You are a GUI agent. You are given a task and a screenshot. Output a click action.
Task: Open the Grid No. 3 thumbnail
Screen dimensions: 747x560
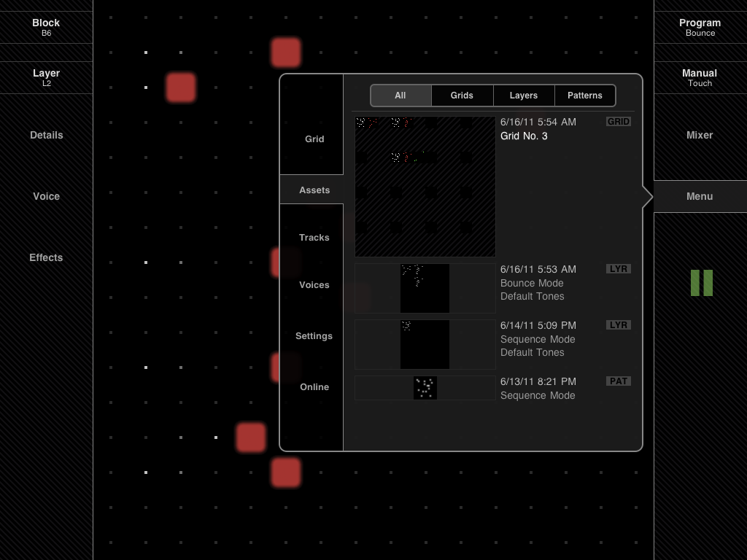pyautogui.click(x=425, y=187)
